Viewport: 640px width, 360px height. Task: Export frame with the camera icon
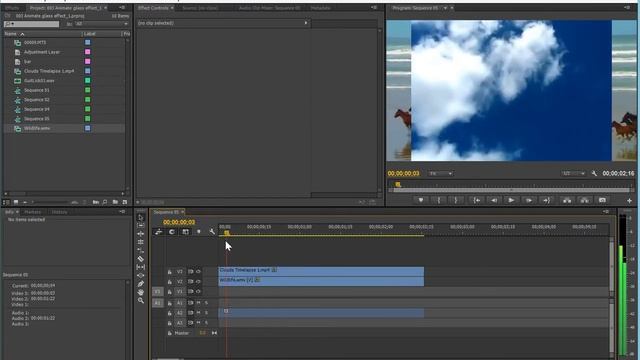(602, 200)
